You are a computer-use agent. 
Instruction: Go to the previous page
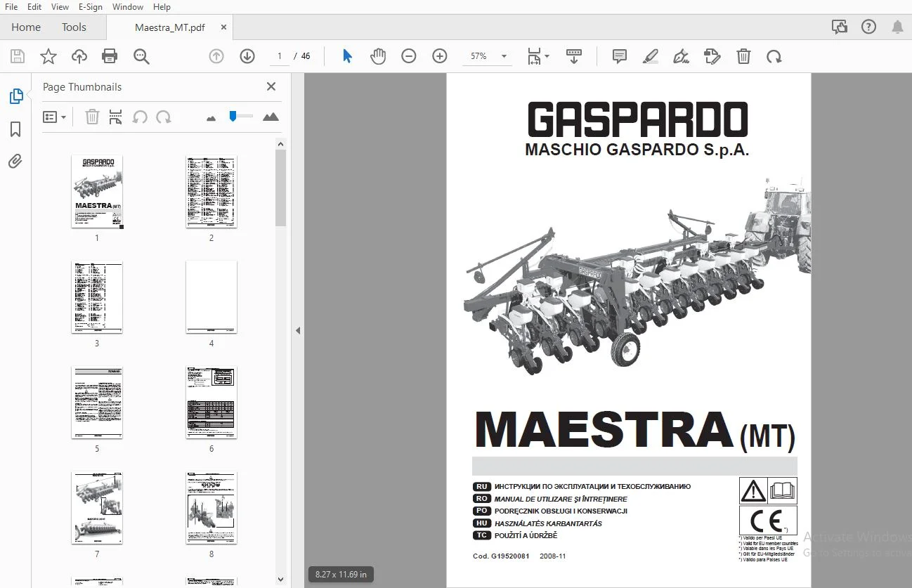[x=216, y=56]
